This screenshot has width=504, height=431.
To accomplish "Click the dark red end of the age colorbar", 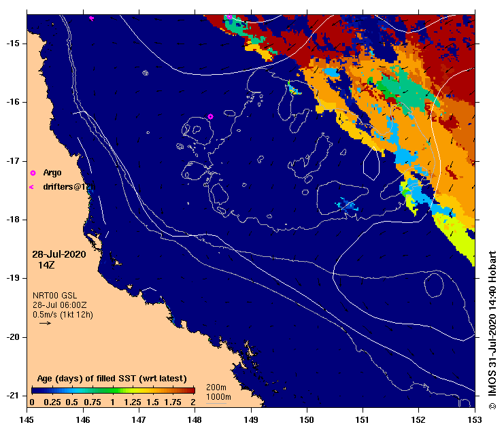I will [191, 390].
